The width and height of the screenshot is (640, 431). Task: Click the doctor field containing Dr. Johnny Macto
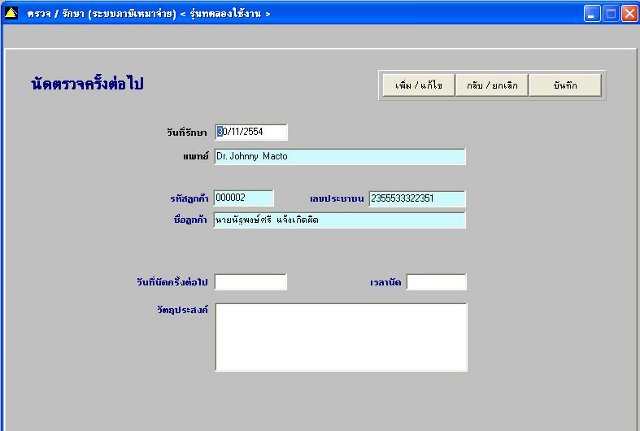click(340, 156)
